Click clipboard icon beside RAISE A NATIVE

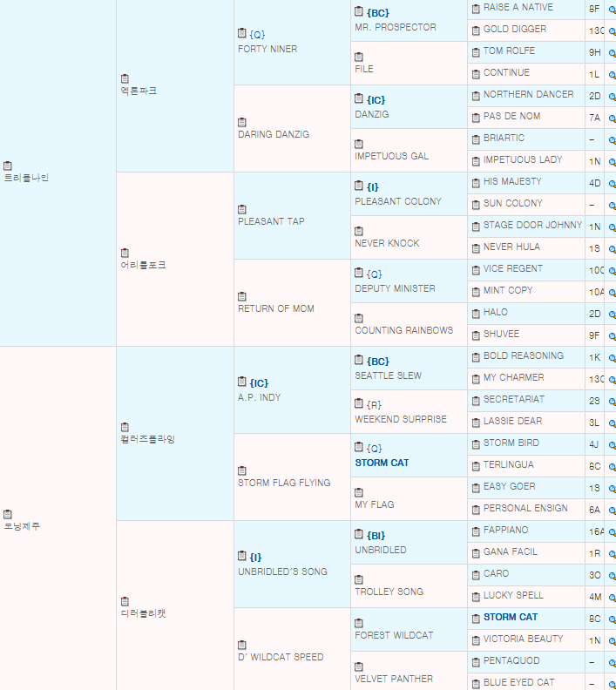coord(476,8)
